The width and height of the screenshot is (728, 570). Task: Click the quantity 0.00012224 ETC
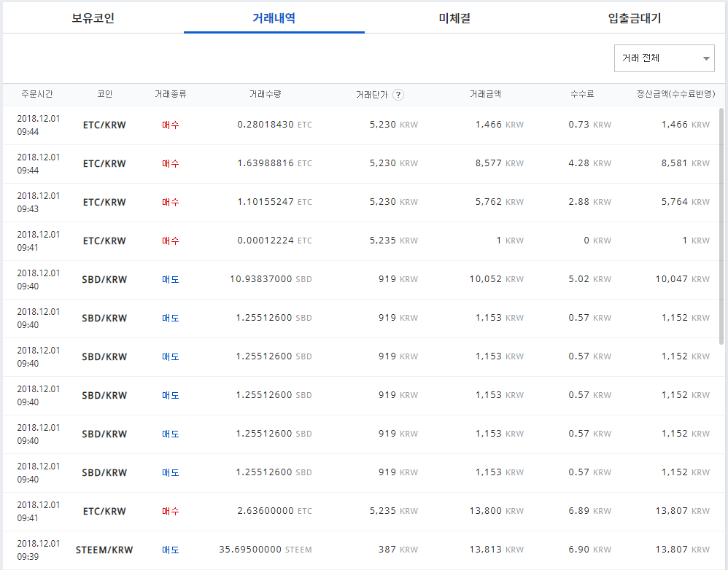274,241
